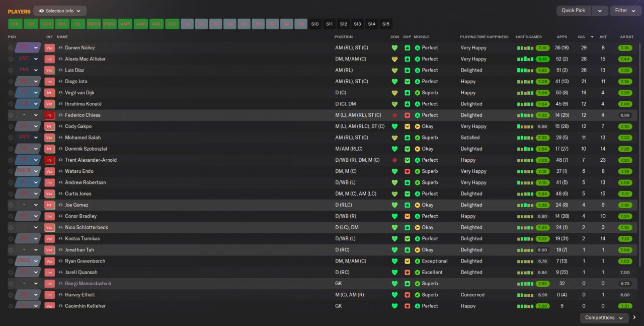Open the DMCR position dropdown for Wataru Endo

[x=28, y=171]
